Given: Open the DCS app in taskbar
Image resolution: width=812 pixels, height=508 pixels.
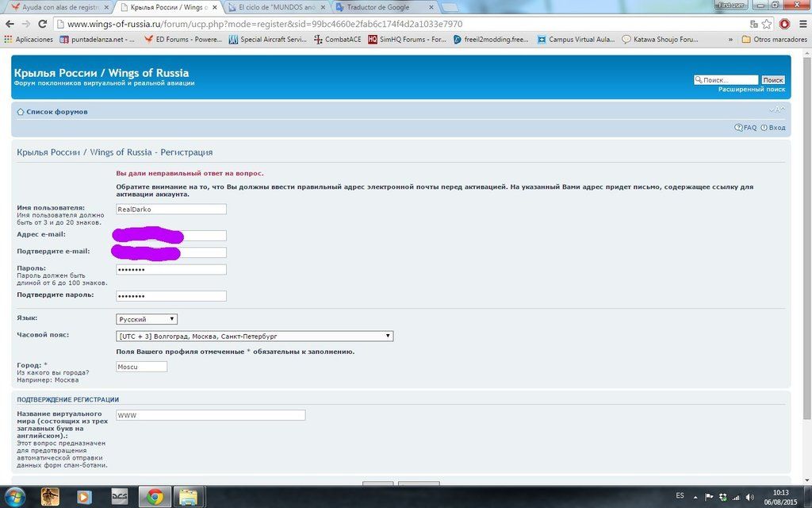Looking at the screenshot, I should pyautogui.click(x=120, y=497).
